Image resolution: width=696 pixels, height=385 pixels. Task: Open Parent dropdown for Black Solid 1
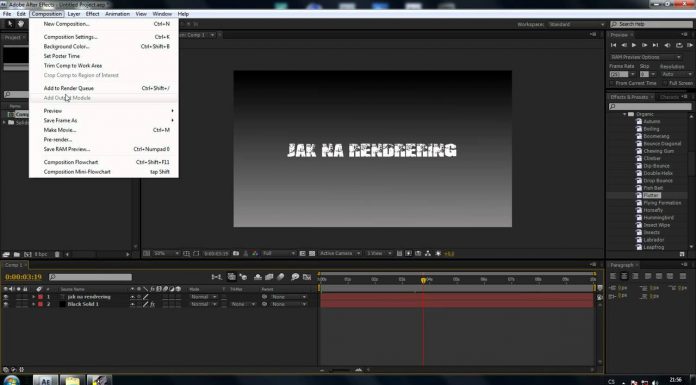(x=289, y=304)
